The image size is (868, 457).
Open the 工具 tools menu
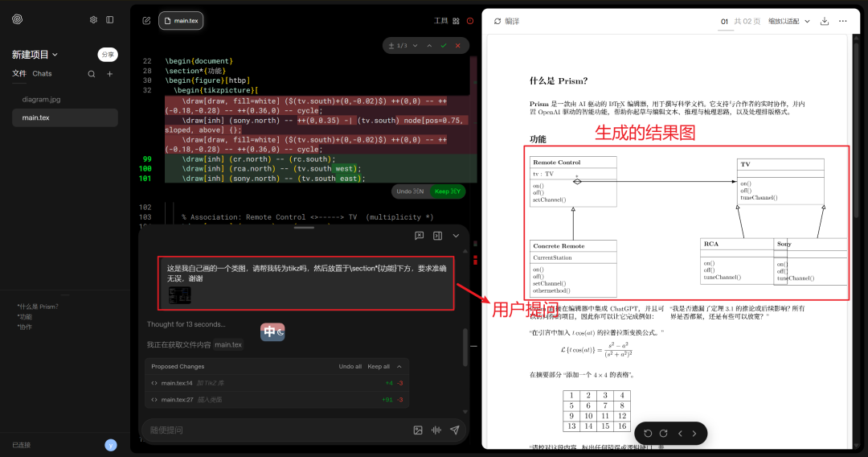[x=440, y=20]
